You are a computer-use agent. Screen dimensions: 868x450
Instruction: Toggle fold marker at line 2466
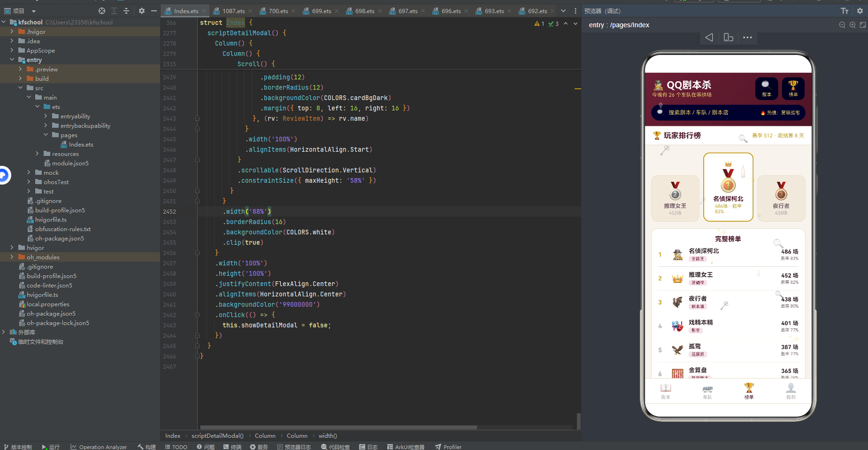click(197, 356)
